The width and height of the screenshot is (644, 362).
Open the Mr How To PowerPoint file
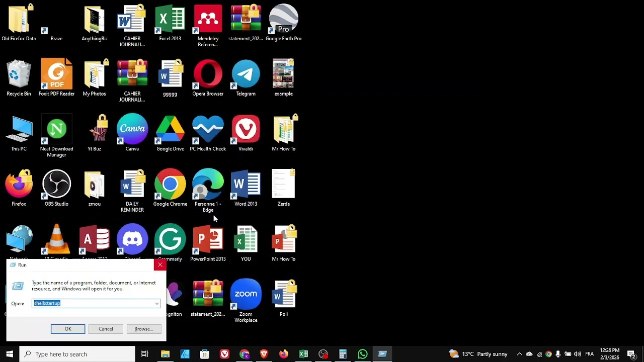(284, 244)
